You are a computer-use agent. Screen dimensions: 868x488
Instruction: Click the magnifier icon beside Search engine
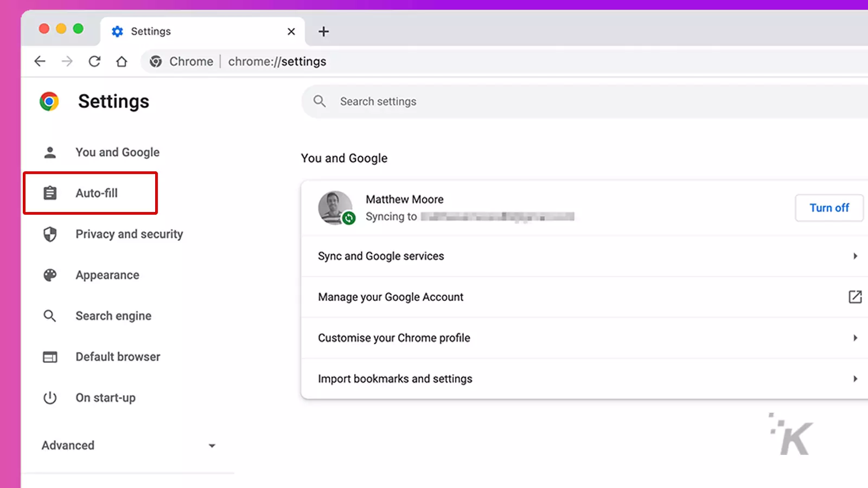(x=50, y=316)
